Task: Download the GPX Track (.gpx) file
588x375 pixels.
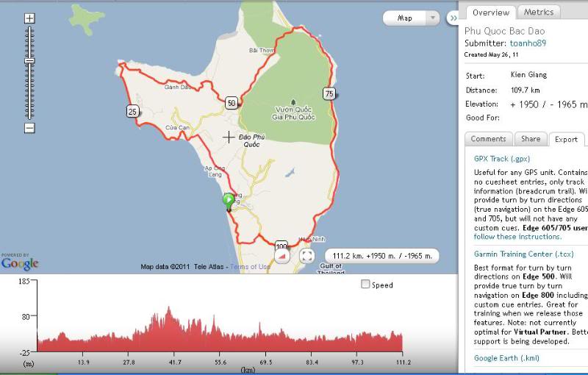Action: 502,159
